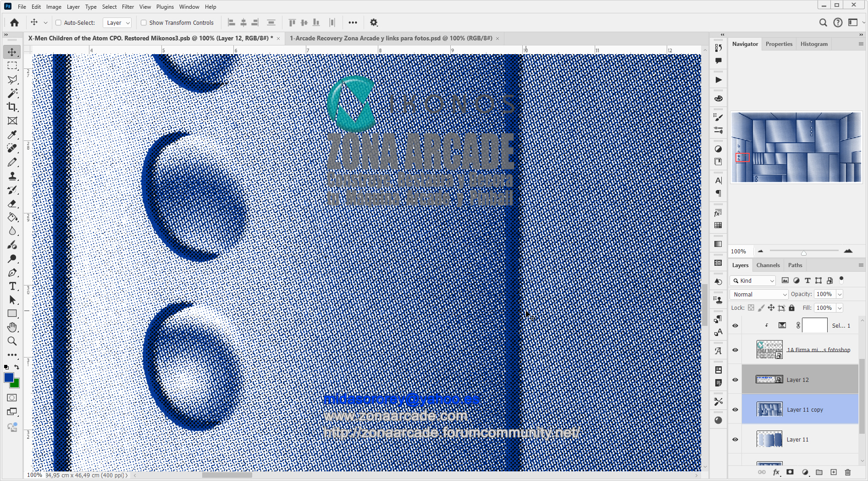
Task: Select the Polygonal Lasso tool
Action: [12, 79]
